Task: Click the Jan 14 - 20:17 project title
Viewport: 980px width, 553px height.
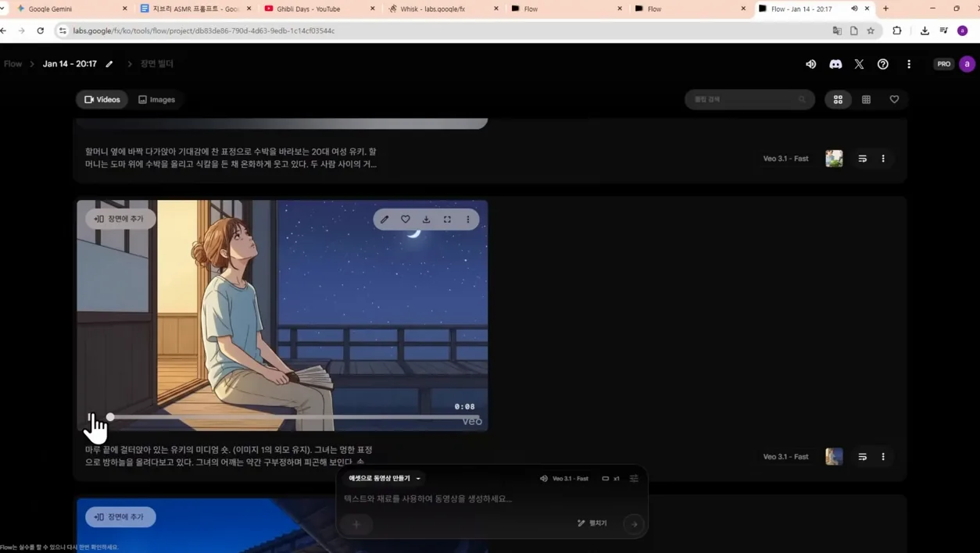Action: pos(70,64)
